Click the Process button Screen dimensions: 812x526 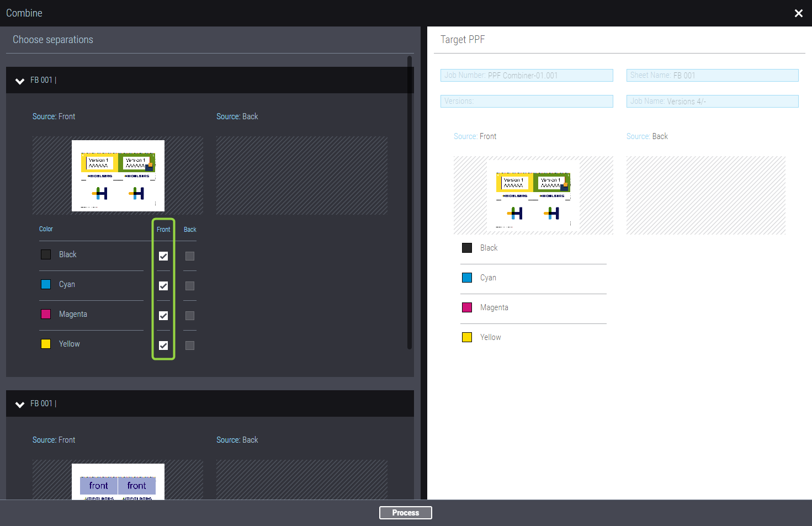405,513
